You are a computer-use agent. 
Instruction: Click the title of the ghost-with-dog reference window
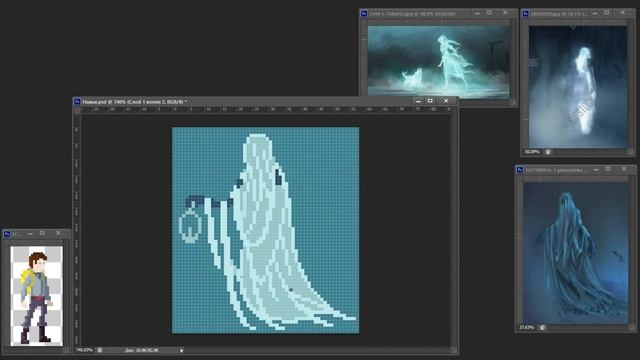point(413,14)
